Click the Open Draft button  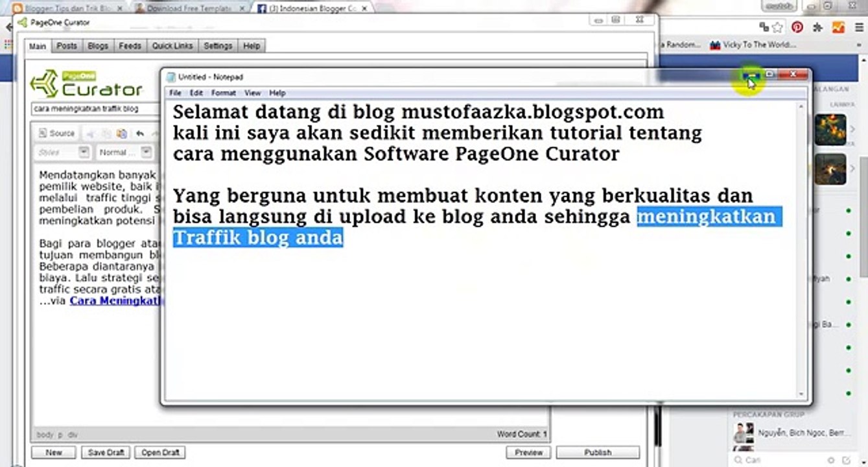[x=159, y=453]
